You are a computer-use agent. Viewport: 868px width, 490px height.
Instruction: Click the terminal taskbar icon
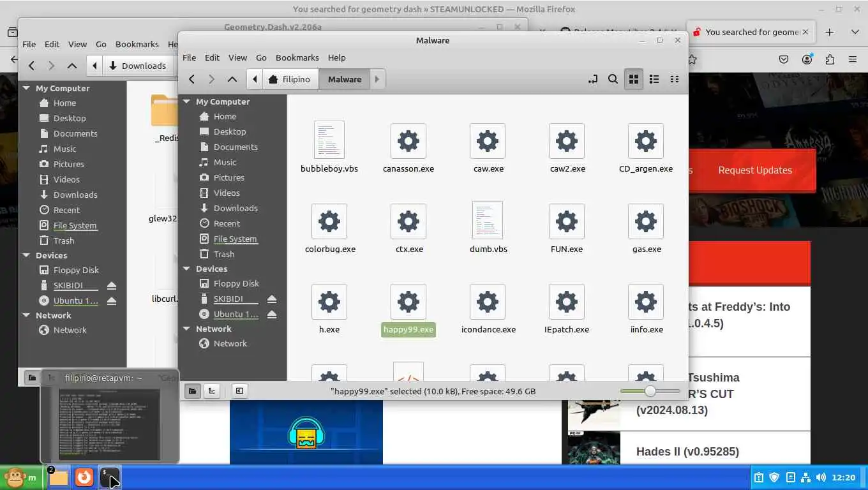[110, 477]
